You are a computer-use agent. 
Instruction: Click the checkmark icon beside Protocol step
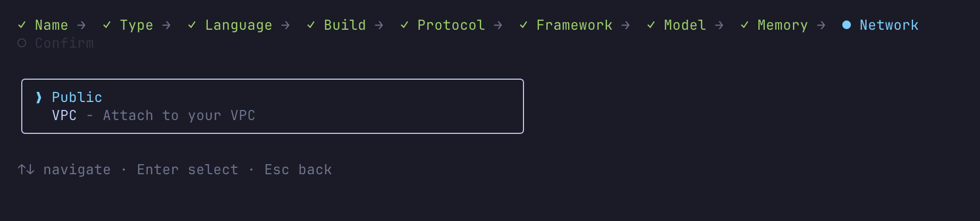404,25
